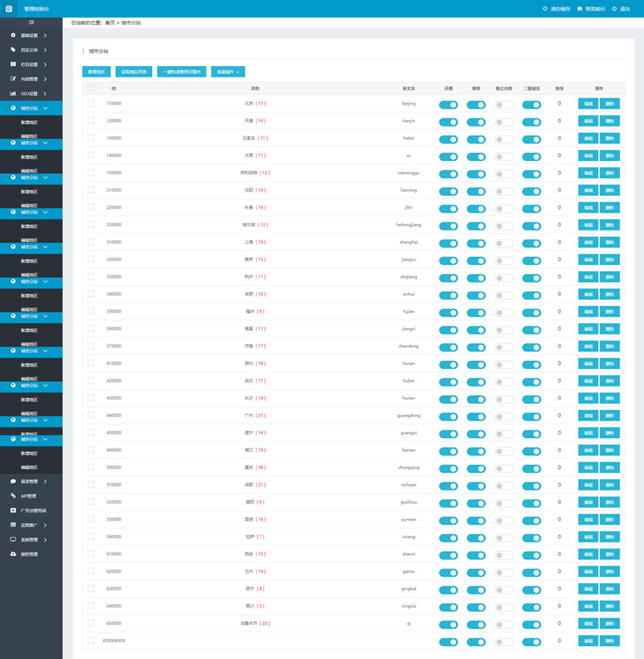Click the 'namenggu' English name cell

(x=408, y=172)
